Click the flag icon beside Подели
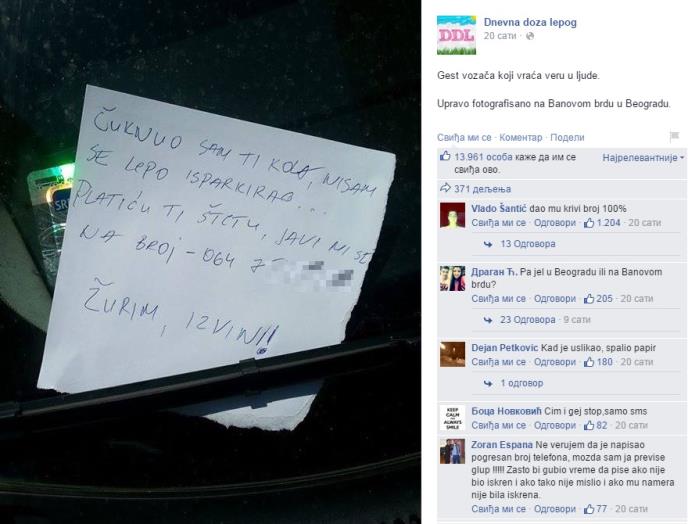The width and height of the screenshot is (688, 524). click(674, 136)
